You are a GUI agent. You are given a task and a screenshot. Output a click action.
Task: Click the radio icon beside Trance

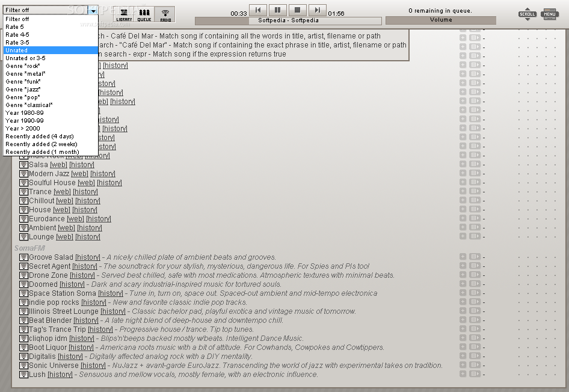tap(23, 192)
